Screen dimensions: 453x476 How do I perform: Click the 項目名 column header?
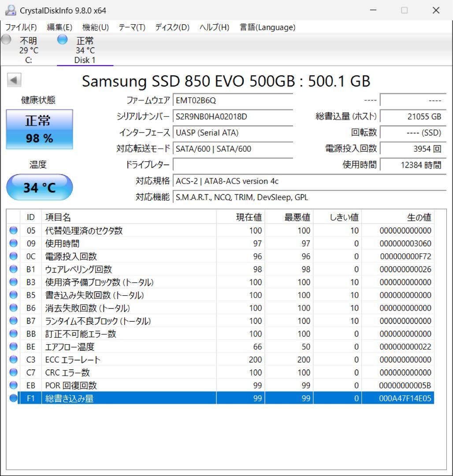tap(129, 217)
